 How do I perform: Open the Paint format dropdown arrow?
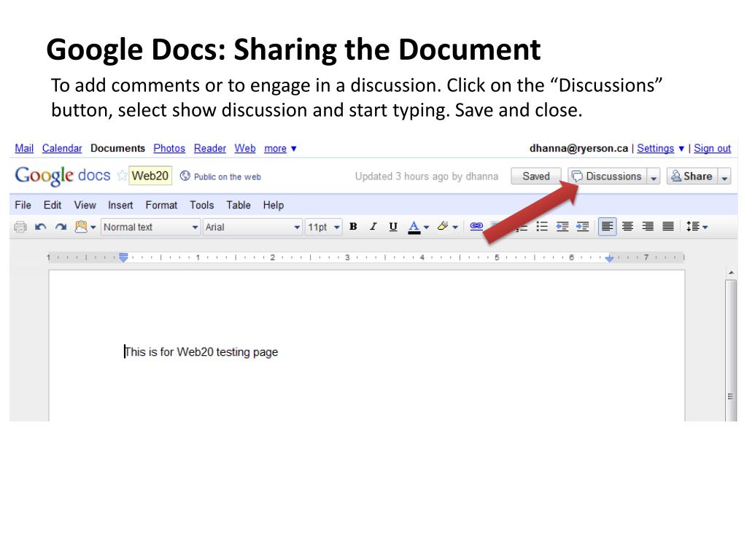pos(93,227)
